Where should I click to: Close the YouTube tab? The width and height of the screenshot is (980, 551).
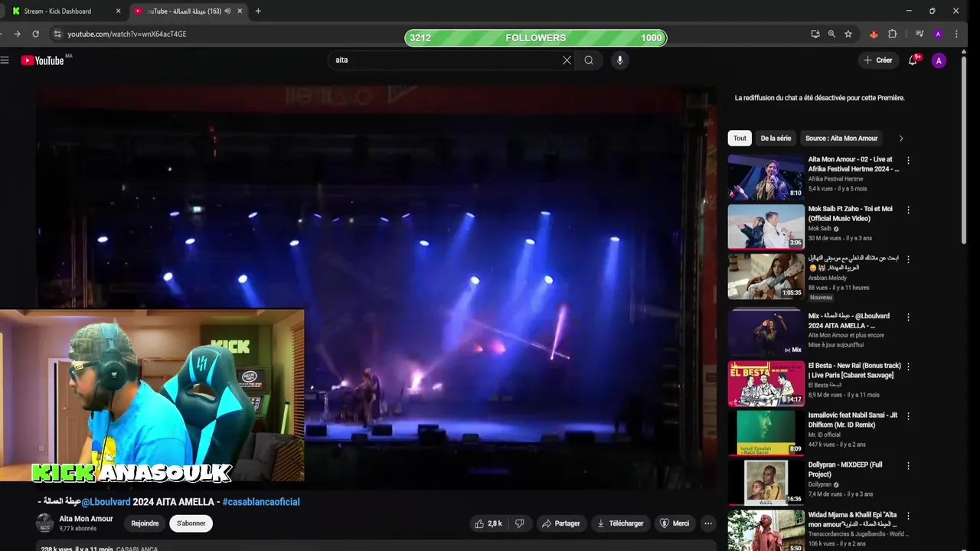[240, 11]
